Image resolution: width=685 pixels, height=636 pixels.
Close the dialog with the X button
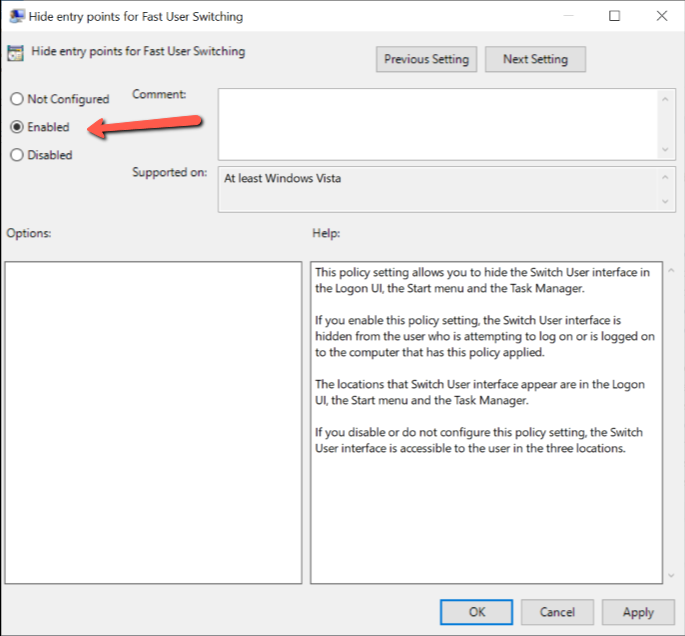click(x=662, y=16)
